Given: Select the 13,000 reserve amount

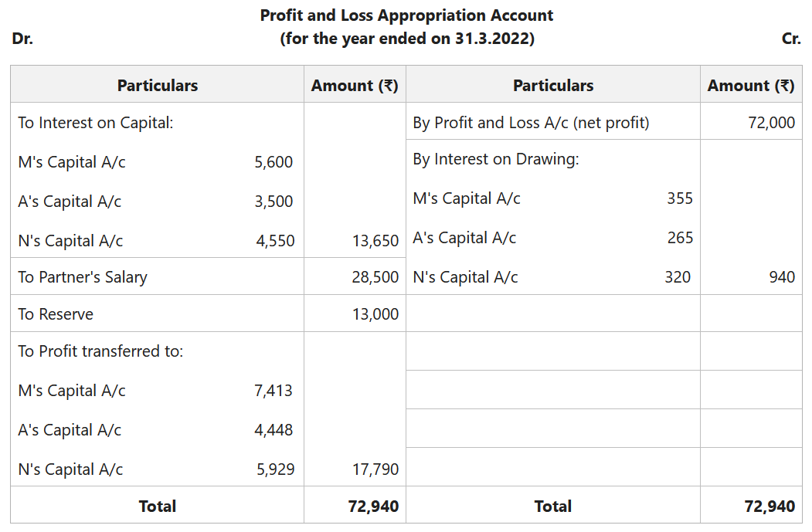Looking at the screenshot, I should (375, 314).
